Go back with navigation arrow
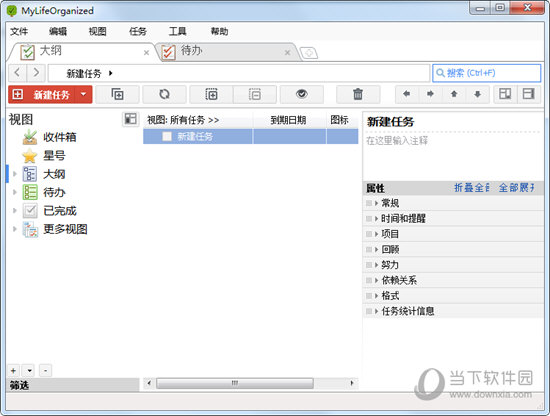Viewport: 550px width, 416px height. click(x=17, y=73)
